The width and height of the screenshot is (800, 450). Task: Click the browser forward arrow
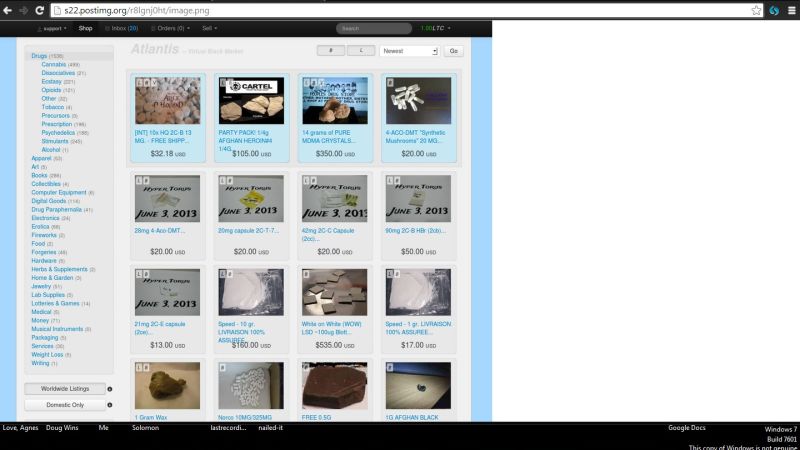[23, 10]
